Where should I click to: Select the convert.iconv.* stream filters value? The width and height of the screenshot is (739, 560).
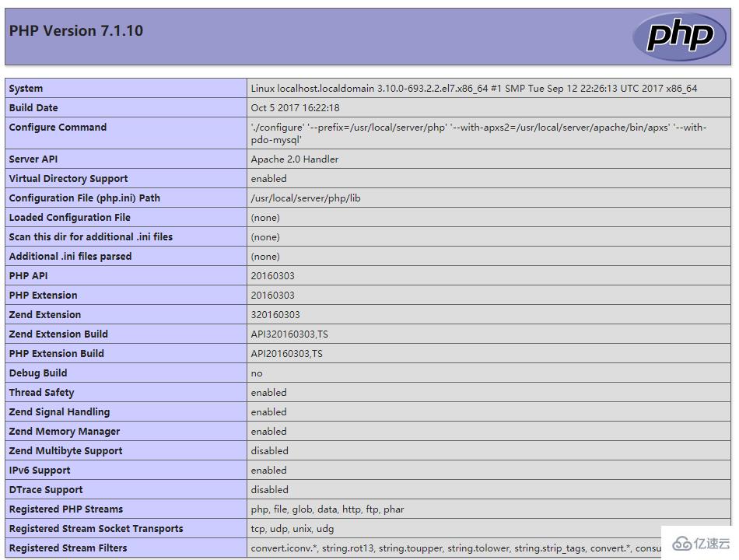pos(456,548)
